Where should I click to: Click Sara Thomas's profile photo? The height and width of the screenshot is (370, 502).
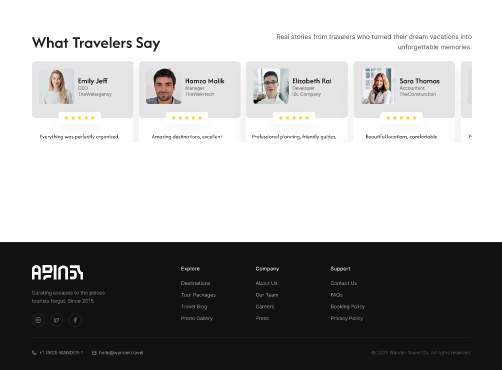click(x=378, y=86)
